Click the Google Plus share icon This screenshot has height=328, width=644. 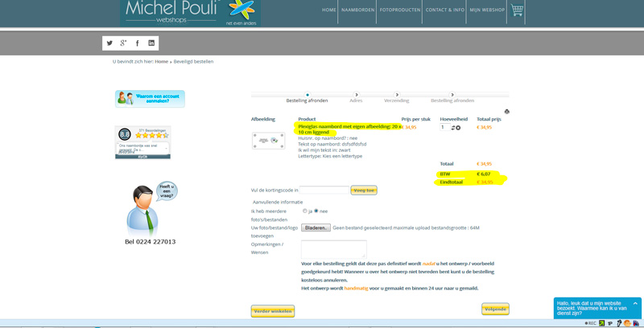tap(123, 43)
